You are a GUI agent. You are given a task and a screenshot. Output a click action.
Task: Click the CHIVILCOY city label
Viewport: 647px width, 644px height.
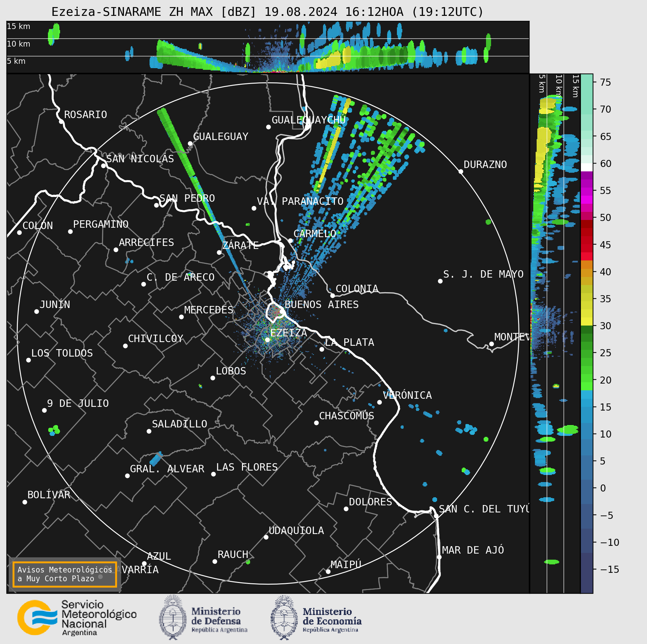click(156, 339)
